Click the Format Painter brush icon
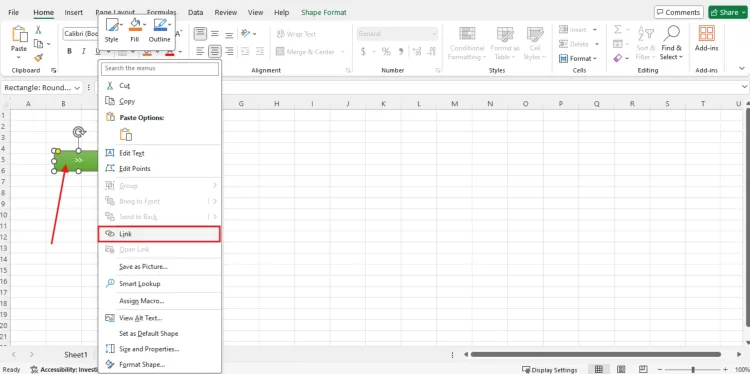This screenshot has height=374, width=750. [x=38, y=57]
